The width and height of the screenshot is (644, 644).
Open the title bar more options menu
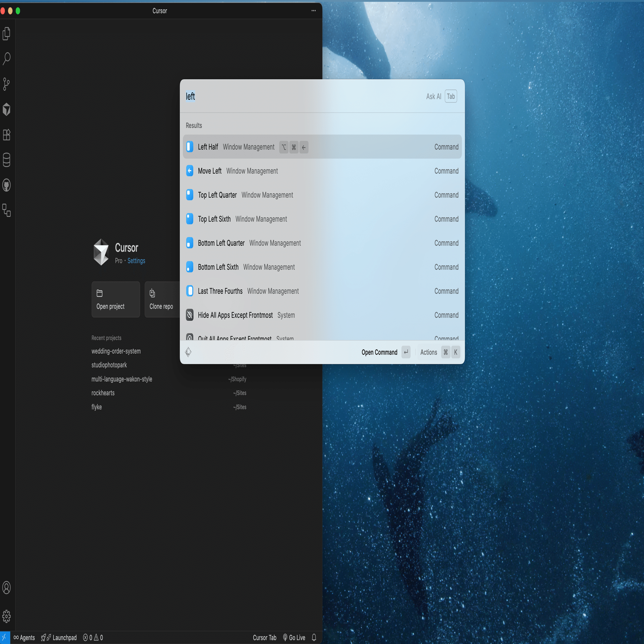(x=313, y=11)
